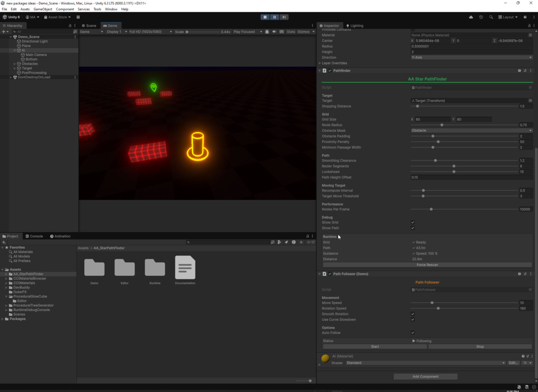Open the Window menu
Screen dimensions: 538x392
pos(111,9)
